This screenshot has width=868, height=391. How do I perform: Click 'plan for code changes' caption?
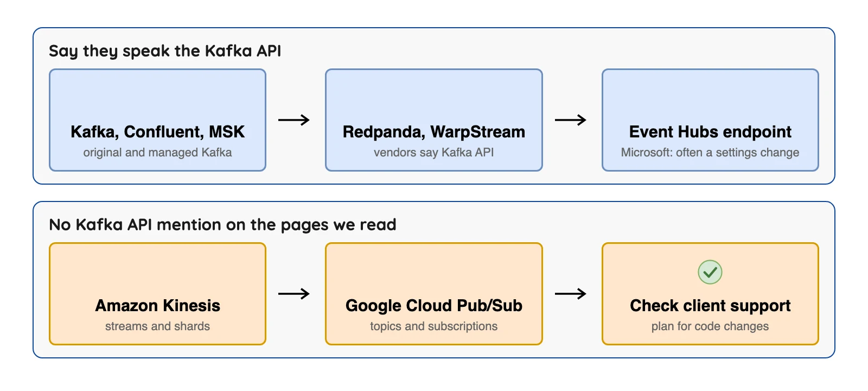point(710,326)
